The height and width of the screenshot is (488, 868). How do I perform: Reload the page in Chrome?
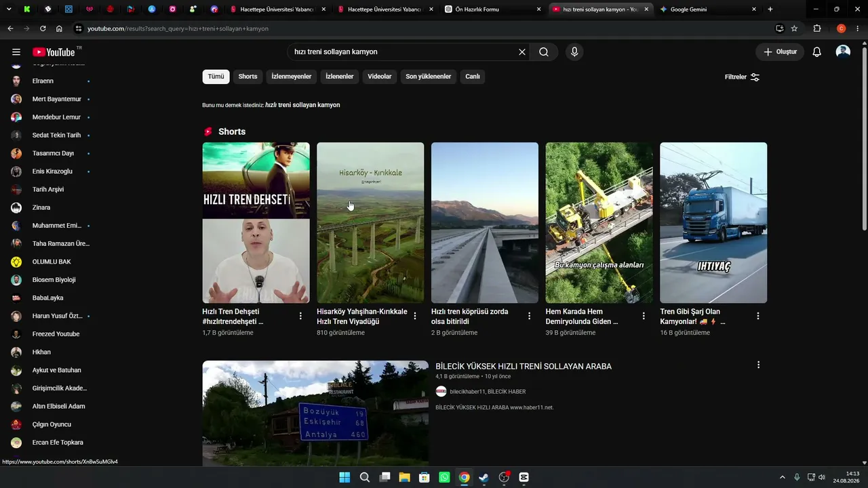pos(43,28)
